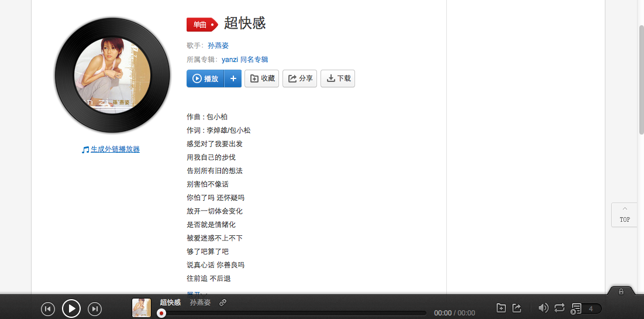Click the lyric line 被爱迷惑不上不下
Viewport: 644px width, 319px height.
pos(215,238)
